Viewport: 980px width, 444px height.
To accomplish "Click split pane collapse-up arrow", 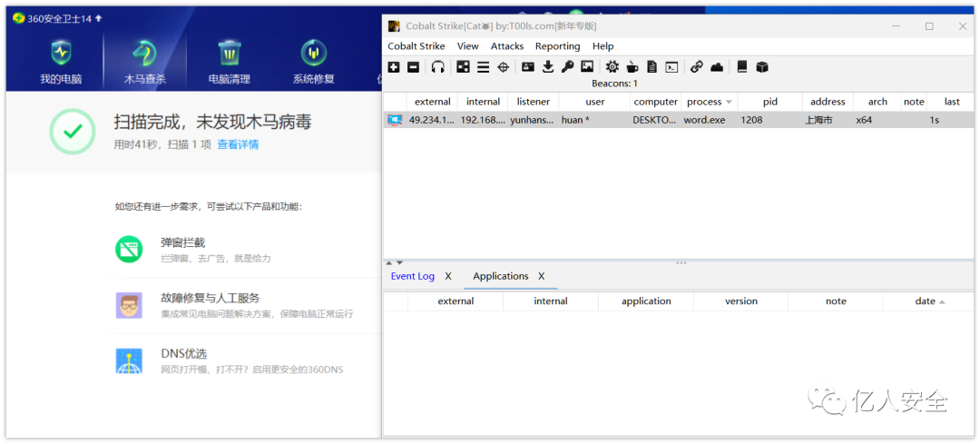I will pos(389,262).
